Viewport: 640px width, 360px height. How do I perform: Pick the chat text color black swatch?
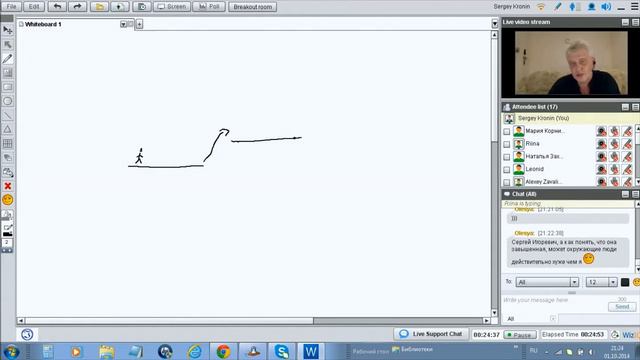[x=624, y=282]
